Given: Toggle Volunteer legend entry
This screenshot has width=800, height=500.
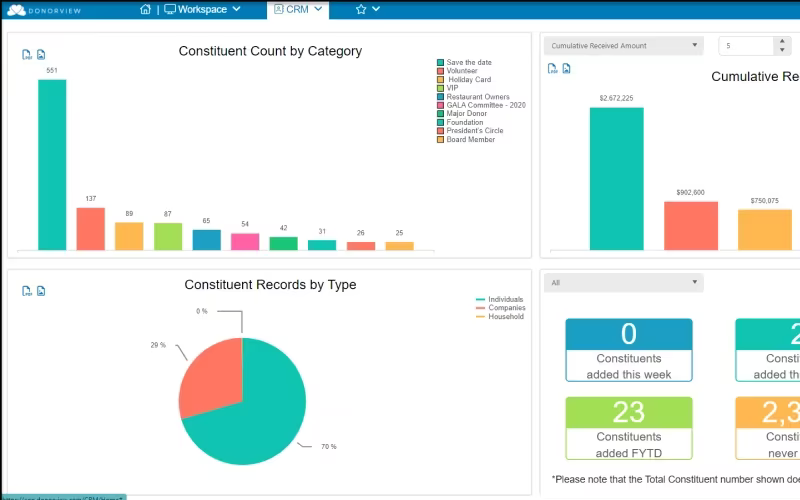Looking at the screenshot, I should click(457, 71).
